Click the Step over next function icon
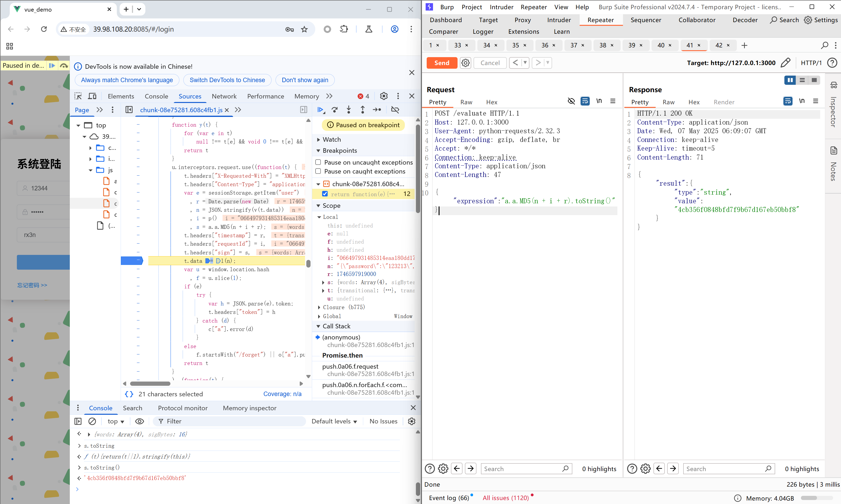This screenshot has height=504, width=841. 335,110
